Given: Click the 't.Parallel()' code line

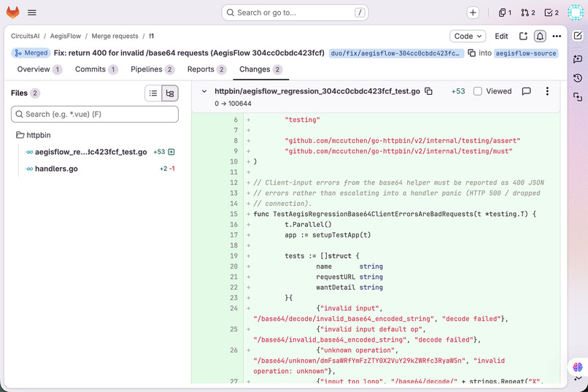Looking at the screenshot, I should [x=308, y=224].
